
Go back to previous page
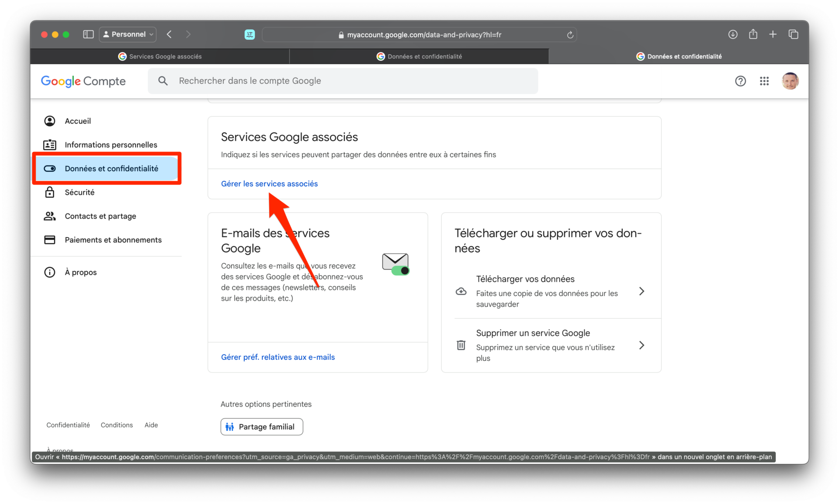[x=169, y=34]
